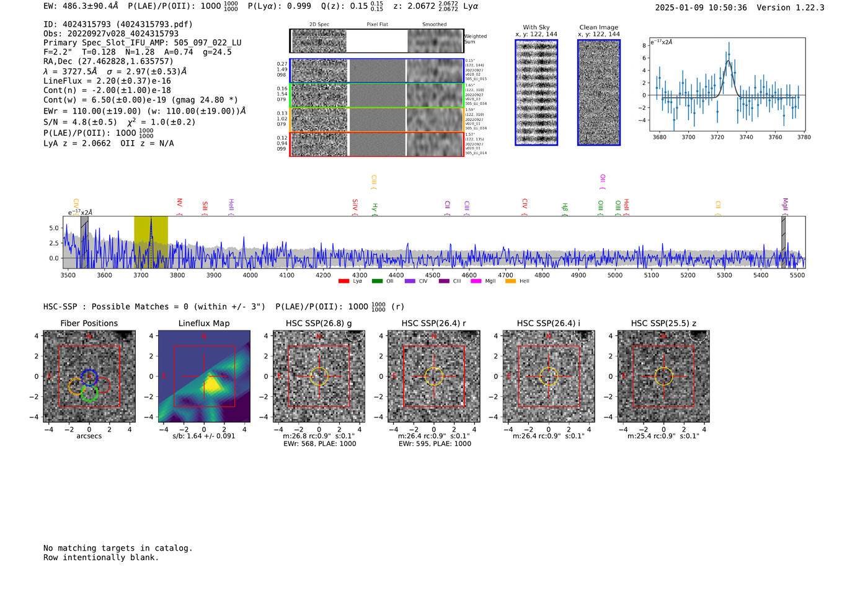Click the Obs: 20220927v028_4024315793 line
868x591 pixels.
coord(111,33)
